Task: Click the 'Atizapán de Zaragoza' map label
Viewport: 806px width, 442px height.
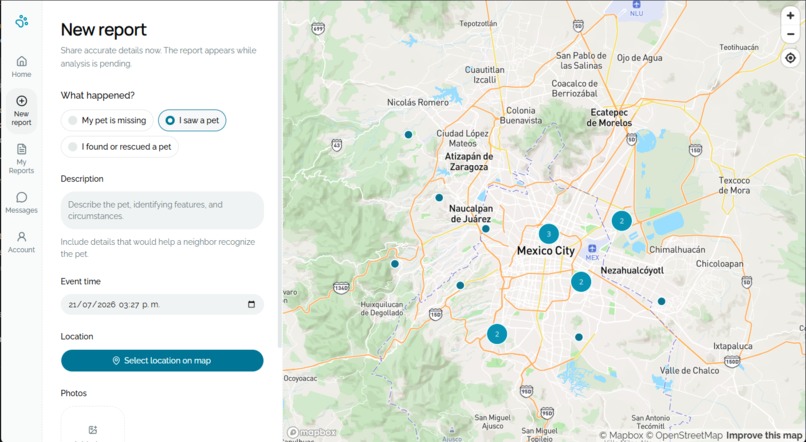Action: (x=469, y=161)
